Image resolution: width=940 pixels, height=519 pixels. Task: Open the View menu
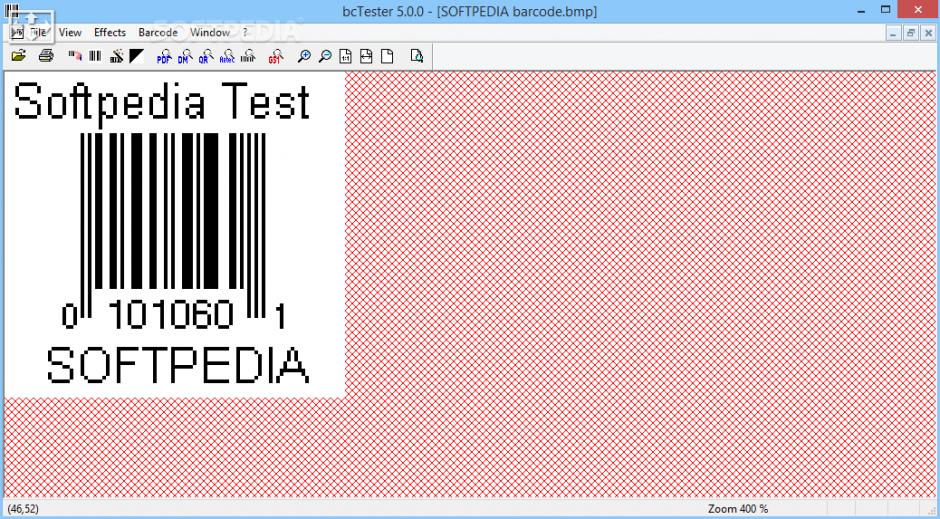(70, 32)
